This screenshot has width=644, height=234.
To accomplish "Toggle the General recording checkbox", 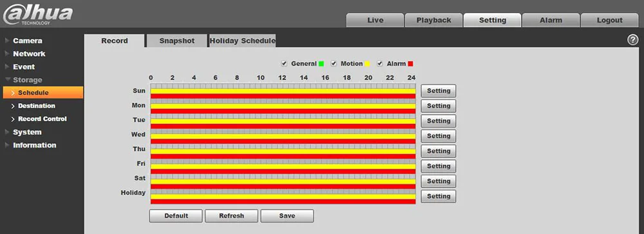I will tap(284, 64).
